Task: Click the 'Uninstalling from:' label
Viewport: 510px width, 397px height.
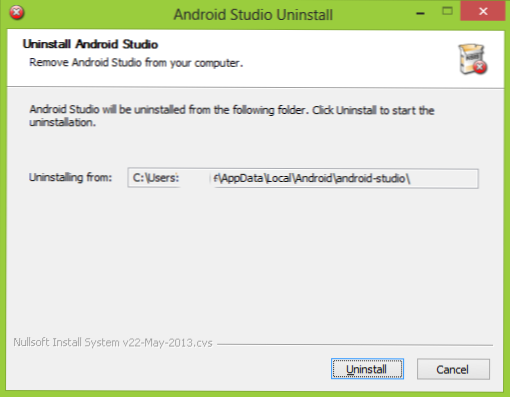Action: pyautogui.click(x=70, y=177)
